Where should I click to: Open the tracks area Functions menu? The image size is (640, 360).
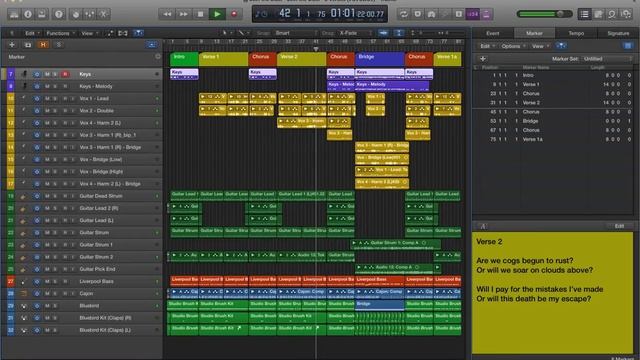coord(60,33)
